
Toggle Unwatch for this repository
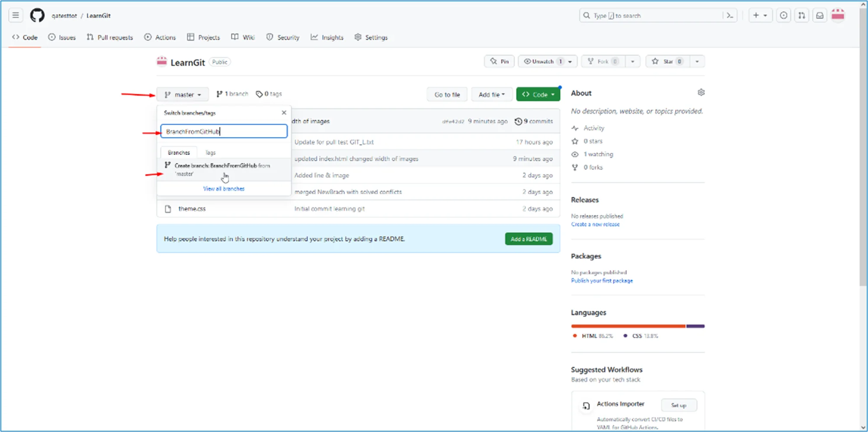pos(539,61)
